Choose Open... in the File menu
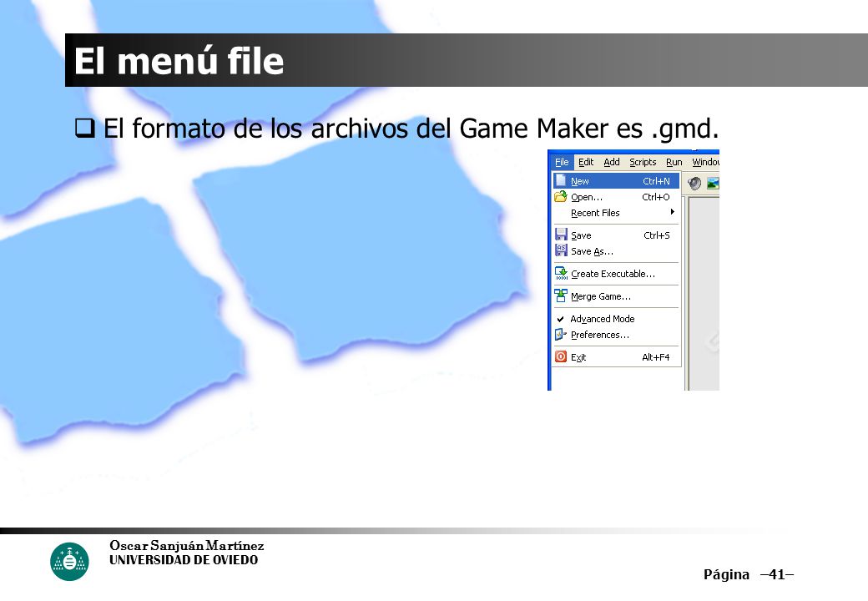868x601 pixels. [616, 197]
